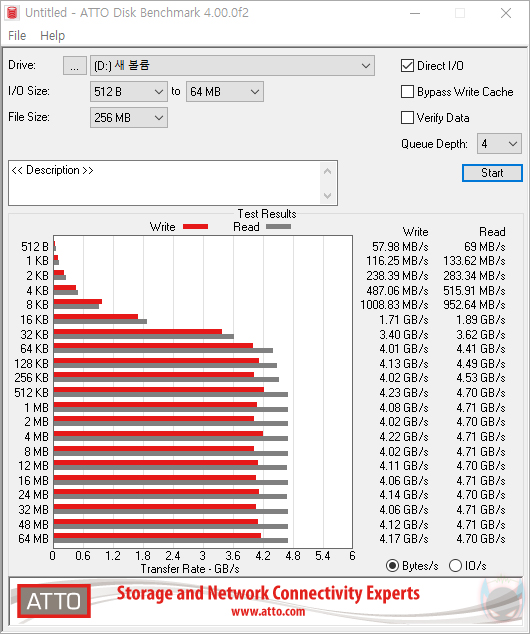Select the IO/s radio button
The image size is (530, 634).
coord(455,566)
